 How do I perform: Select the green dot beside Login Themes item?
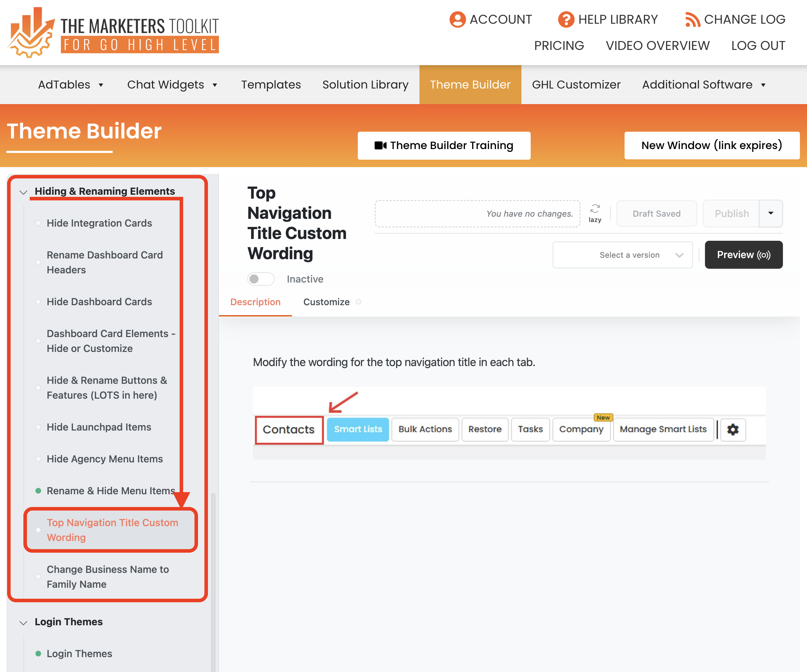38,654
